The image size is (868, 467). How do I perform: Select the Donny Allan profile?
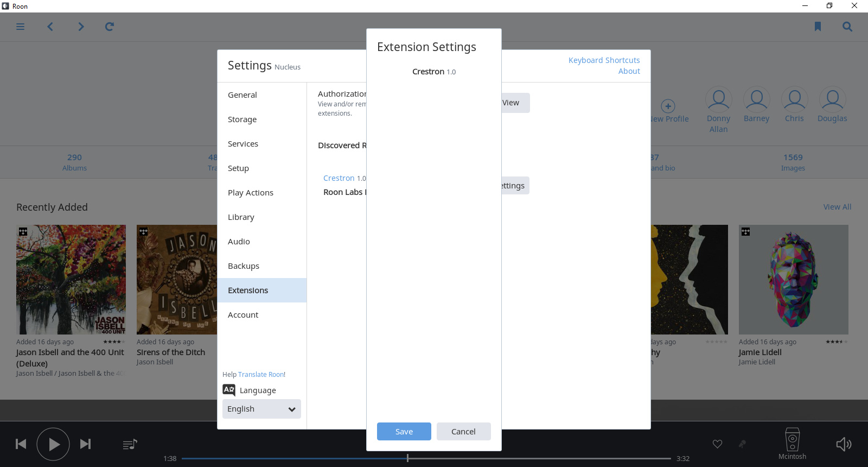[x=718, y=110]
